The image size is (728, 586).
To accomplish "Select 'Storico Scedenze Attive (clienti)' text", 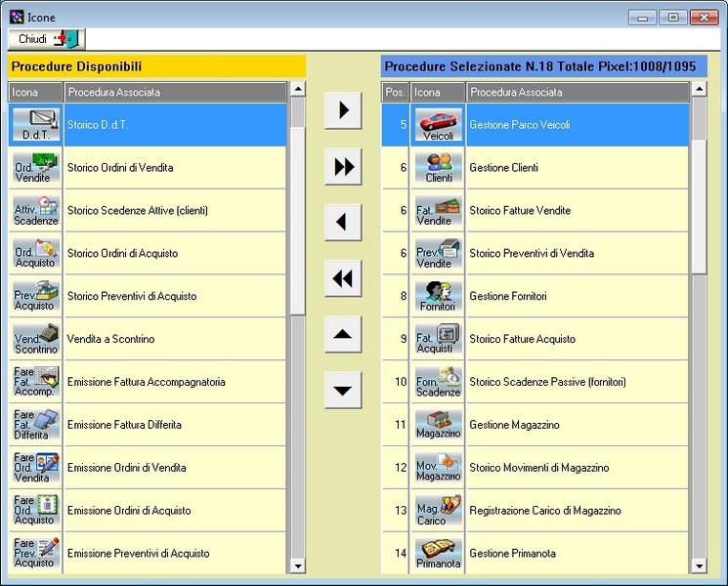I will pos(138,211).
